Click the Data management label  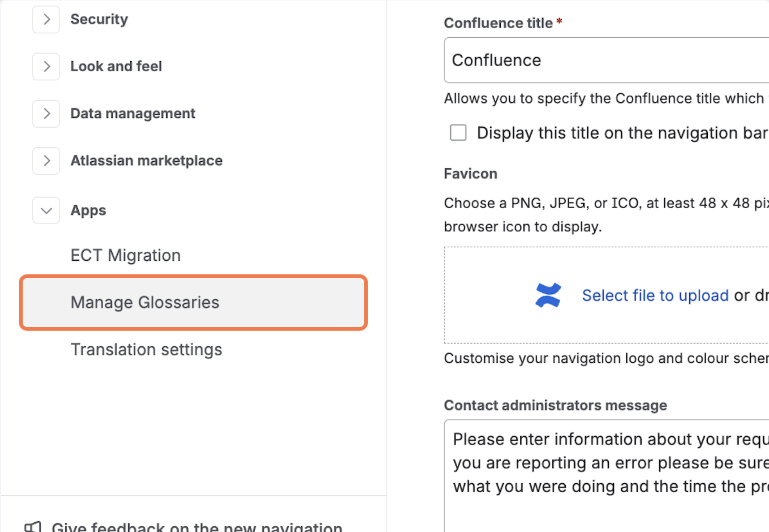133,114
